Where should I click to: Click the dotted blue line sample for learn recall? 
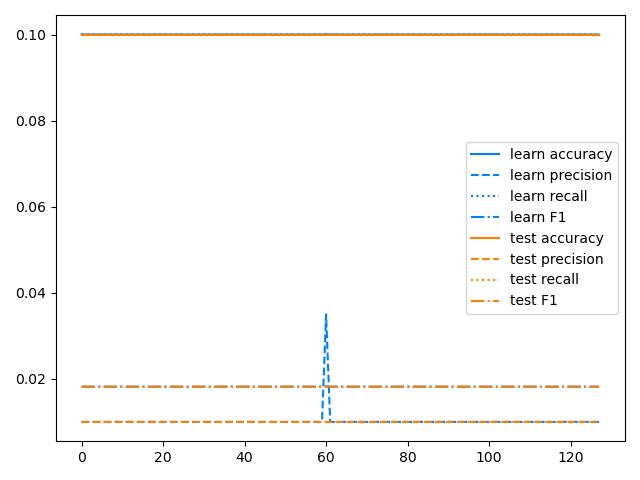(x=485, y=196)
